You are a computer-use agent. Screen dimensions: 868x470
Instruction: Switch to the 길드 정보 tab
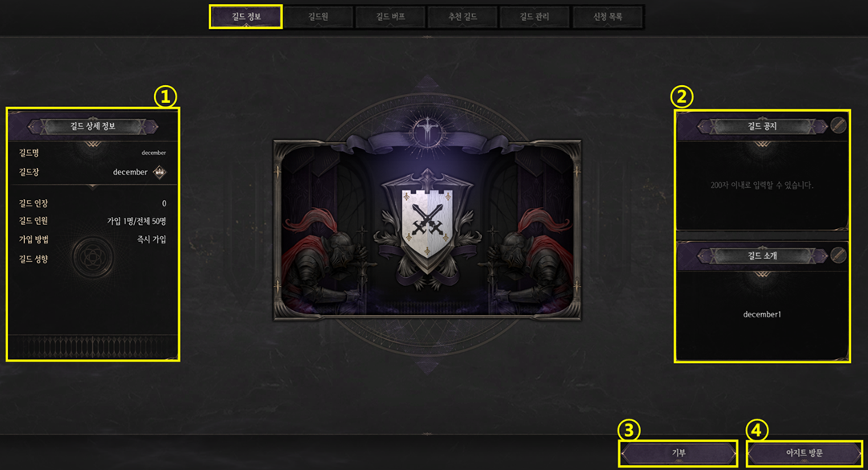246,17
